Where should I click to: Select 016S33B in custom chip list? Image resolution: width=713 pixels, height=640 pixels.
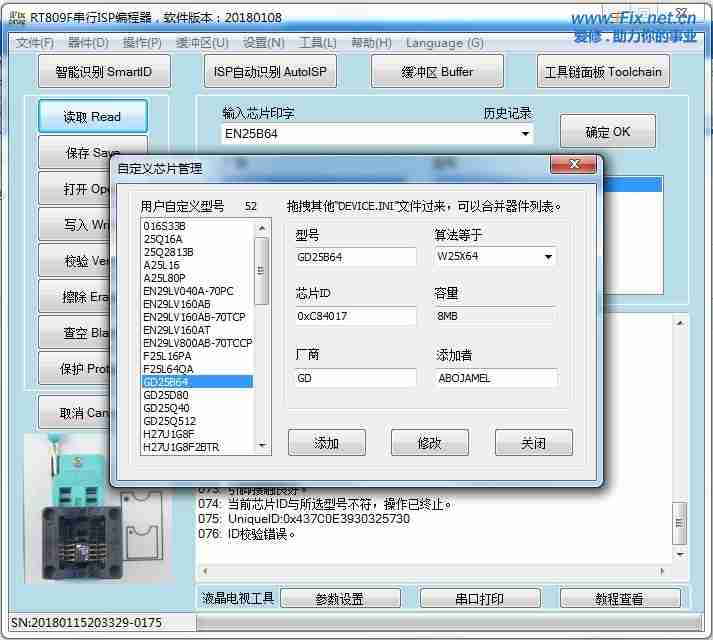pos(198,226)
